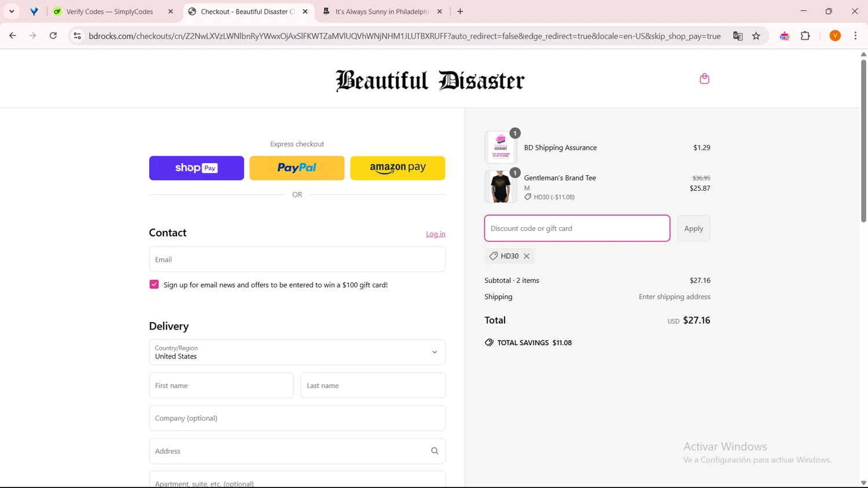Open a new browser tab
The height and width of the screenshot is (488, 868).
[460, 12]
